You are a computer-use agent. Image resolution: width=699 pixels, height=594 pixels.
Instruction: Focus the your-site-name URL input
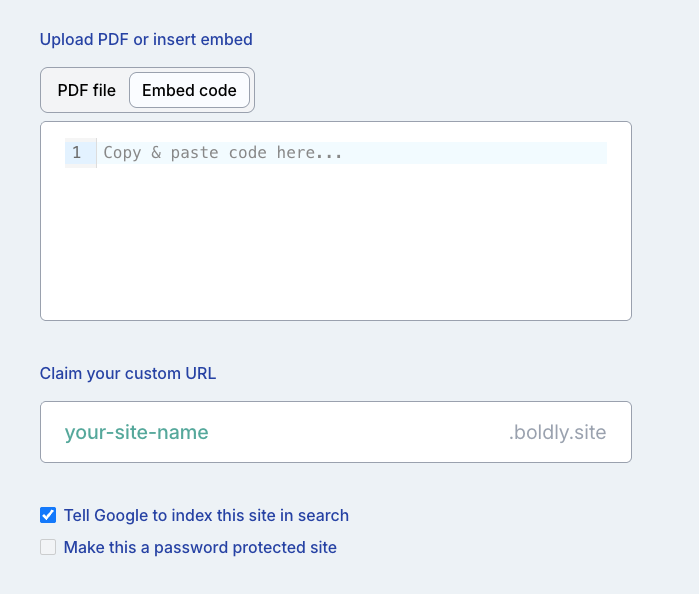[x=250, y=432]
